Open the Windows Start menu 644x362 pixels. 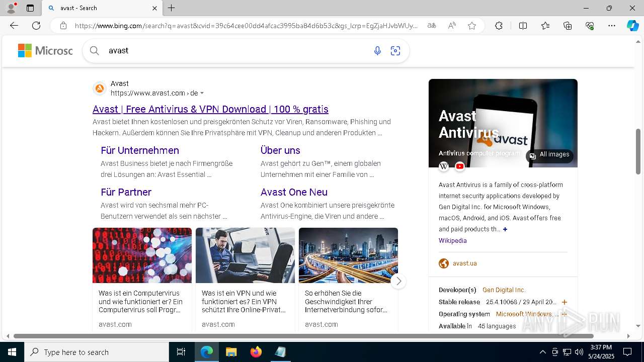point(12,352)
